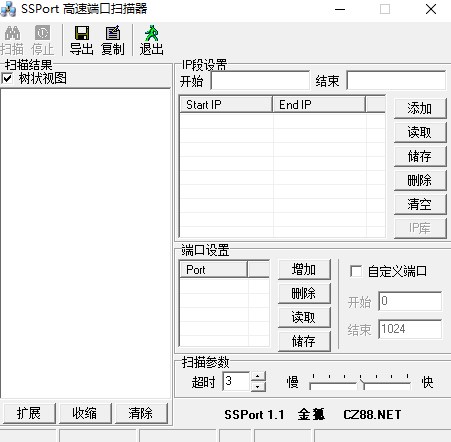Toggle the 树状视图 tree view checkbox
The height and width of the screenshot is (442, 451).
coord(7,79)
